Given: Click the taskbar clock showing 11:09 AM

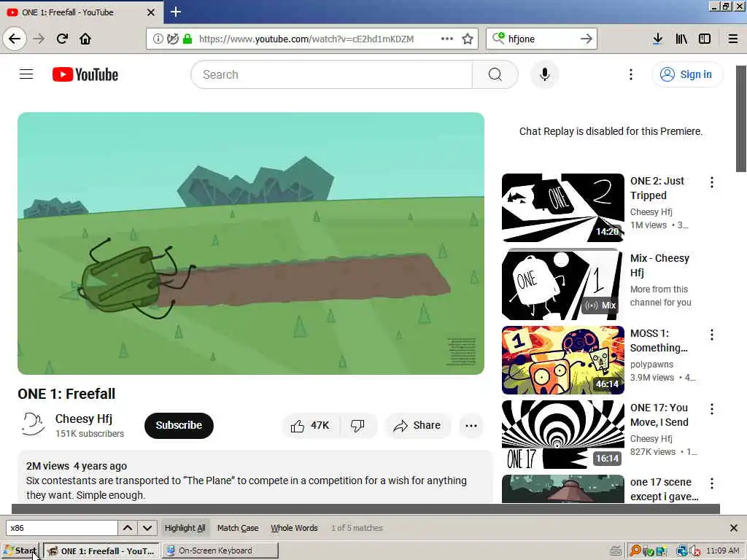Looking at the screenshot, I should (x=722, y=551).
